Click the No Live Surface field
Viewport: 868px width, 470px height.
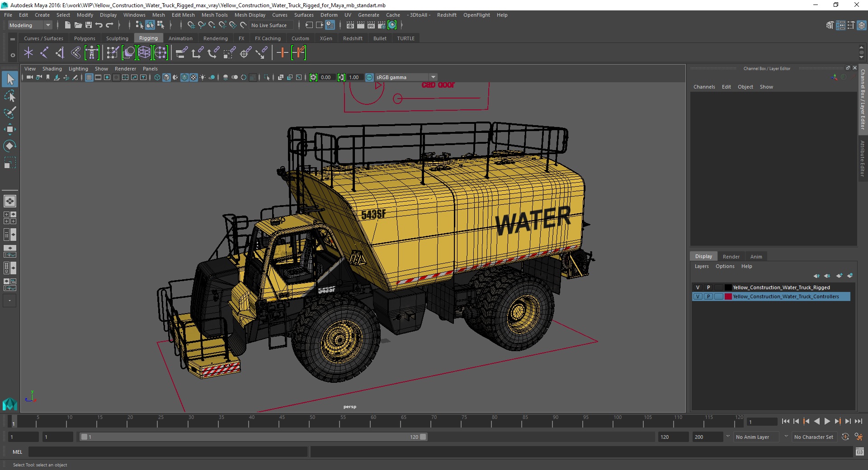coord(272,25)
